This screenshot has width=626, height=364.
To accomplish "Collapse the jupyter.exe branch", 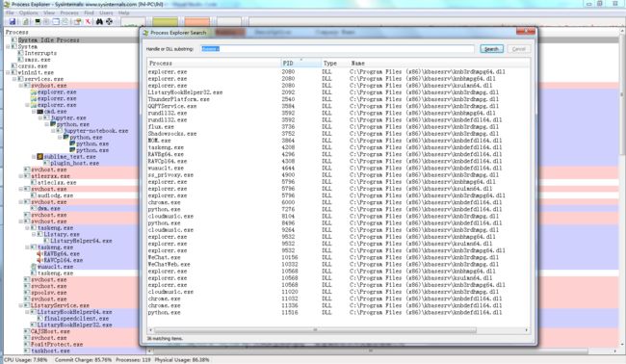I will click(x=39, y=118).
